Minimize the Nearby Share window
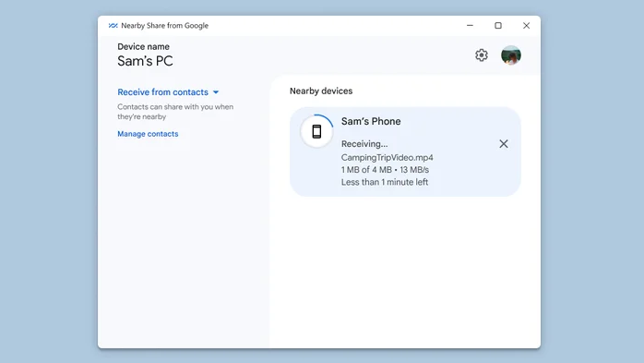The image size is (644, 363). (470, 26)
